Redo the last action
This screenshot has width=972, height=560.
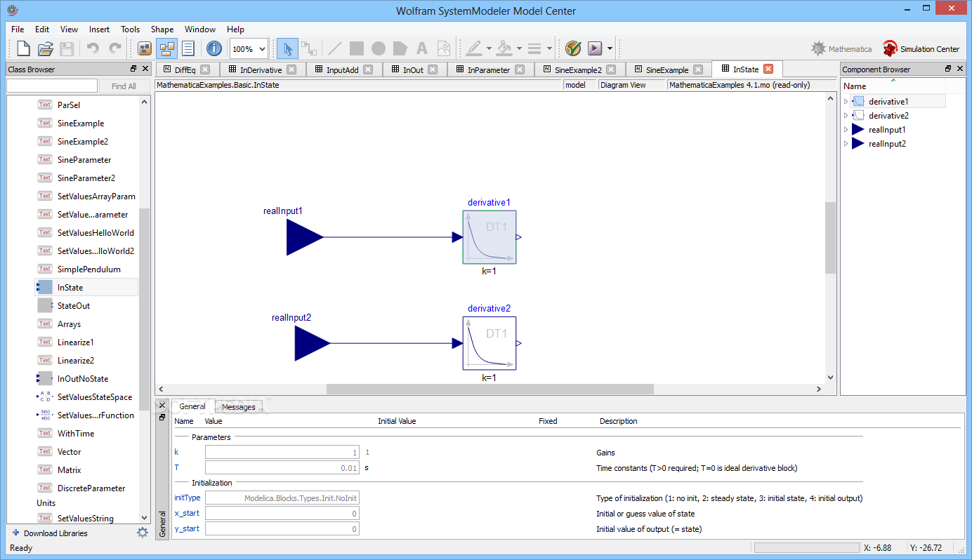(x=114, y=48)
